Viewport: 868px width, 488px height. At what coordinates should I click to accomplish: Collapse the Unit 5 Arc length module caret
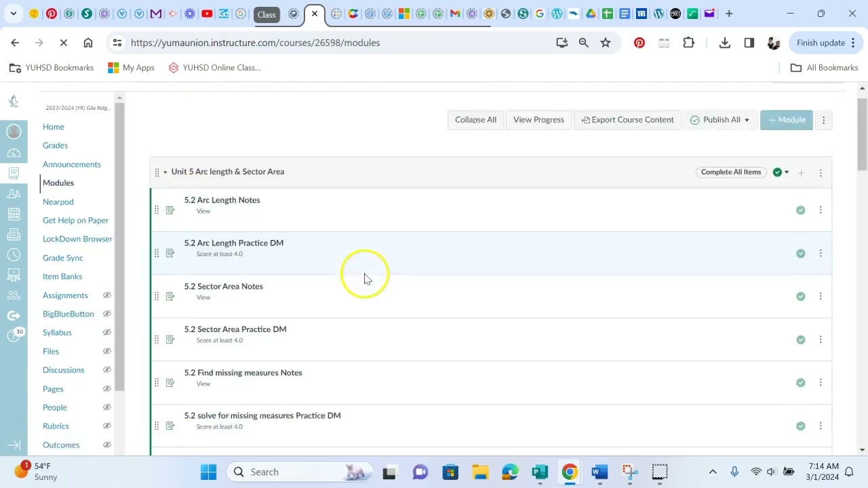pyautogui.click(x=165, y=172)
